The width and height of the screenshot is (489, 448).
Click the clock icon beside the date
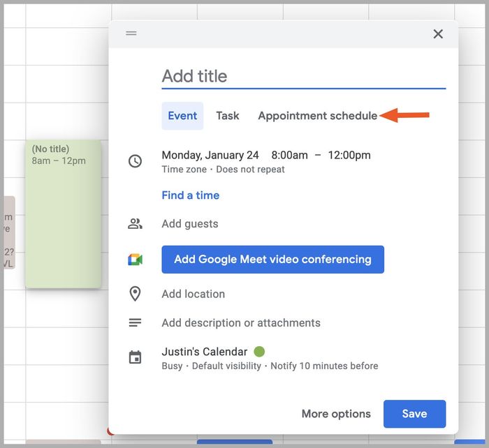pyautogui.click(x=135, y=161)
